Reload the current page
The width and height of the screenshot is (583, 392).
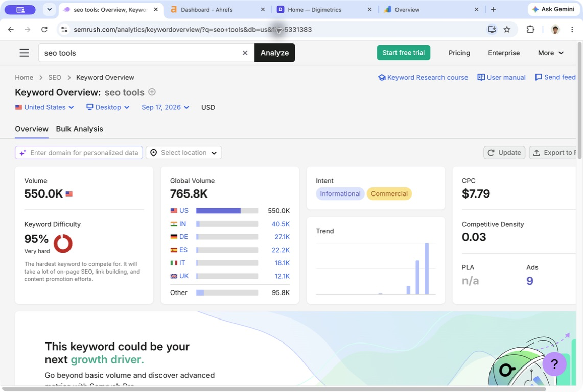(x=44, y=30)
